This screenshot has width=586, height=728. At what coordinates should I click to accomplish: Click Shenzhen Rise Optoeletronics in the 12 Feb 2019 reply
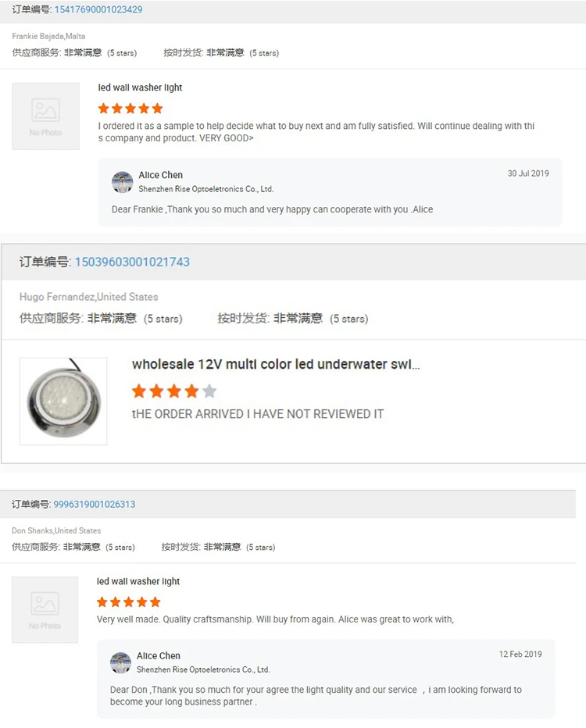click(x=203, y=670)
